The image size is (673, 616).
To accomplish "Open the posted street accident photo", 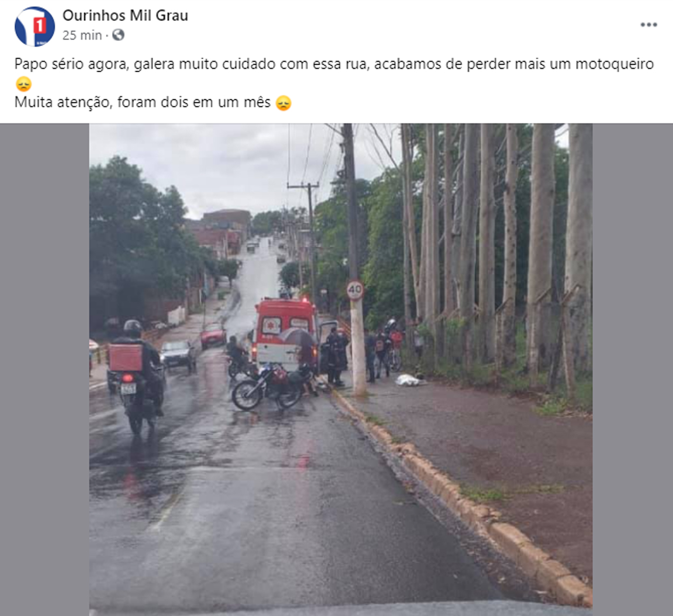I will [x=341, y=370].
